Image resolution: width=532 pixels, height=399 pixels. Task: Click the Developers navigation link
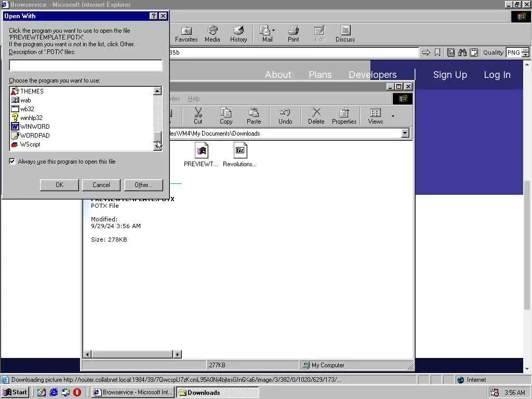(373, 75)
